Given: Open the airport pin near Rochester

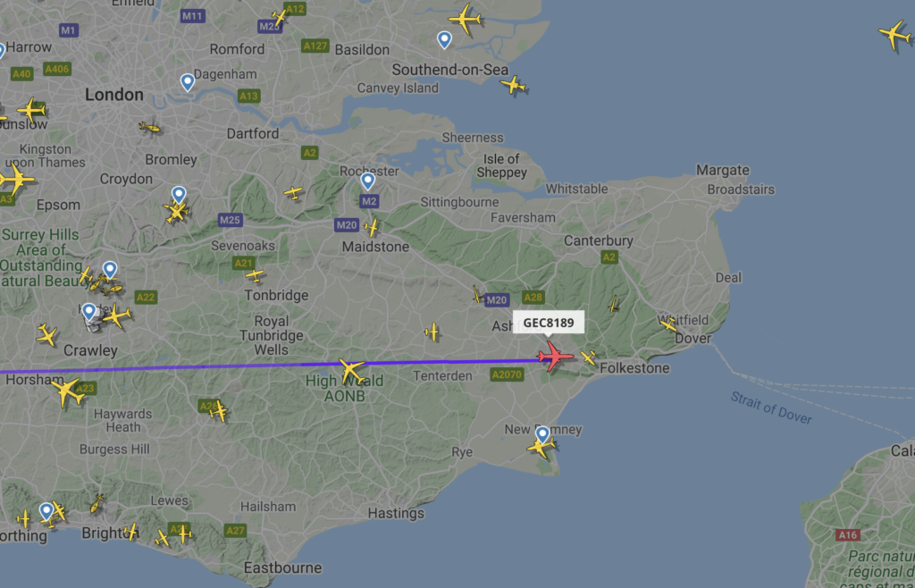Looking at the screenshot, I should pyautogui.click(x=367, y=181).
